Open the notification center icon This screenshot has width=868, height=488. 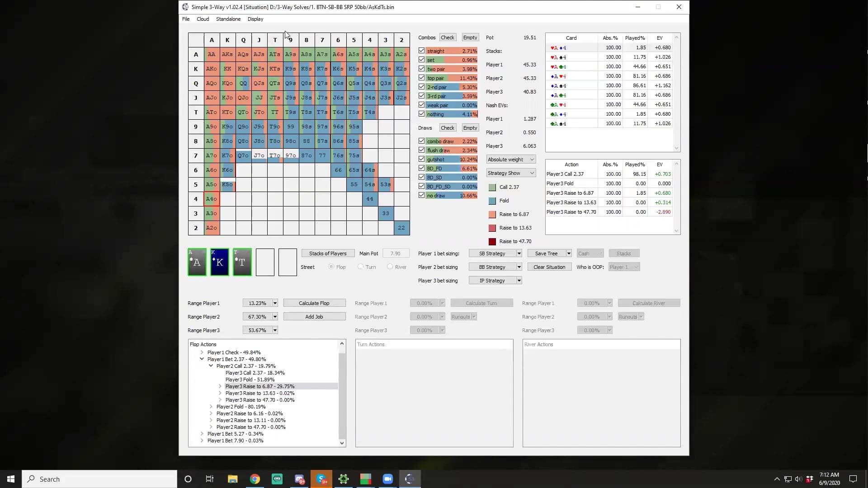pos(853,479)
